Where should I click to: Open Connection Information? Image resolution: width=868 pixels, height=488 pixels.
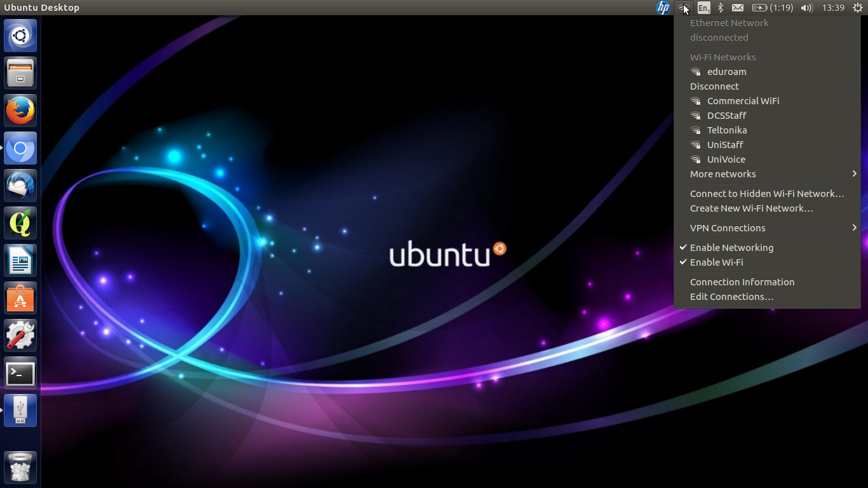(767, 282)
